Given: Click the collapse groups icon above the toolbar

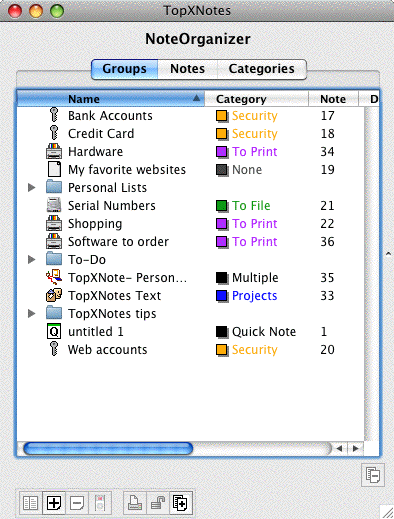Looking at the screenshot, I should click(373, 475).
